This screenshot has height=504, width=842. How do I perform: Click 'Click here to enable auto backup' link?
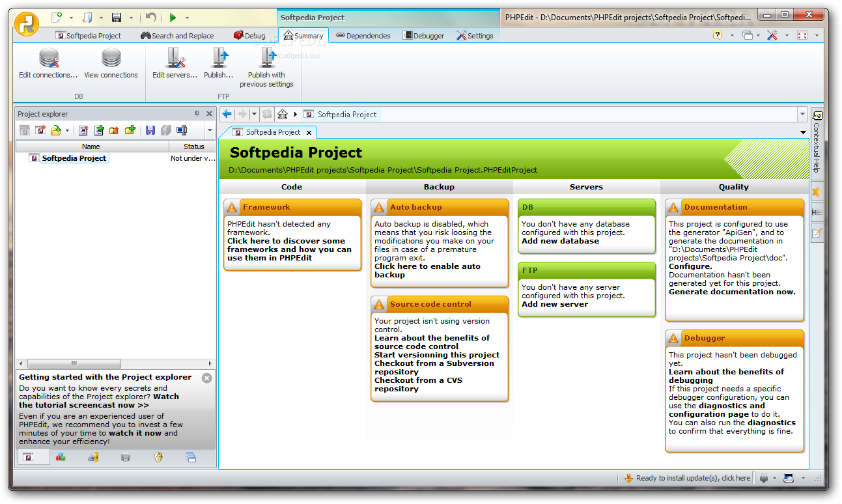pos(427,270)
